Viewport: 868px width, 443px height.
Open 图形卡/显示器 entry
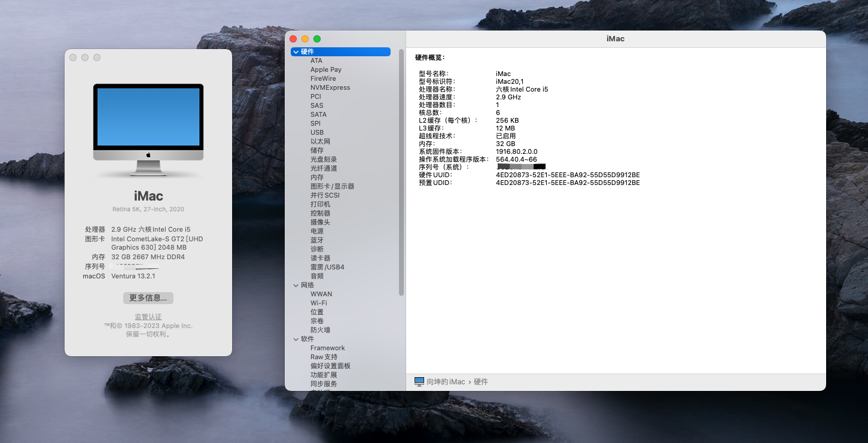(333, 186)
